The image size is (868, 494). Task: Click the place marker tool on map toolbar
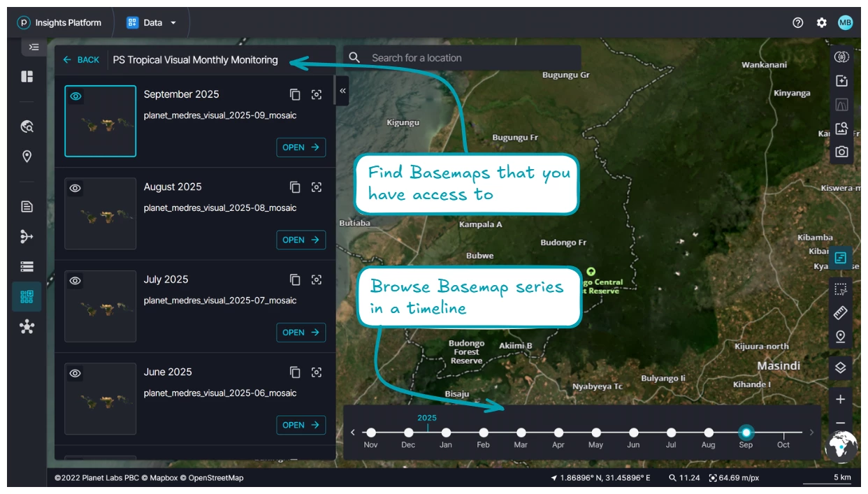pyautogui.click(x=841, y=336)
